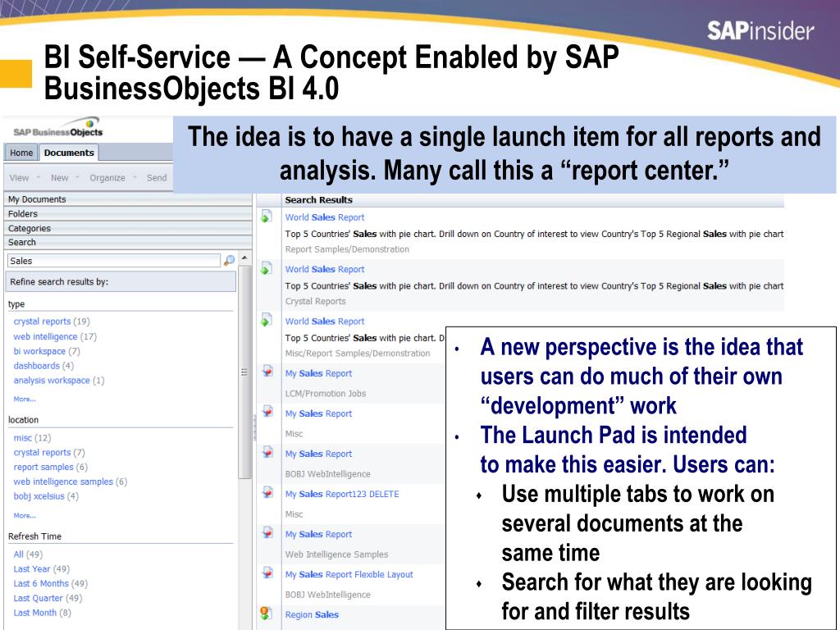Filter by type web intelligence (17)

pos(55,336)
